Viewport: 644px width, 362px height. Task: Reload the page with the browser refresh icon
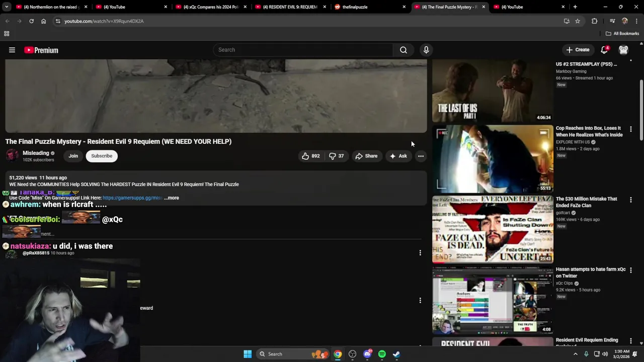tap(31, 21)
